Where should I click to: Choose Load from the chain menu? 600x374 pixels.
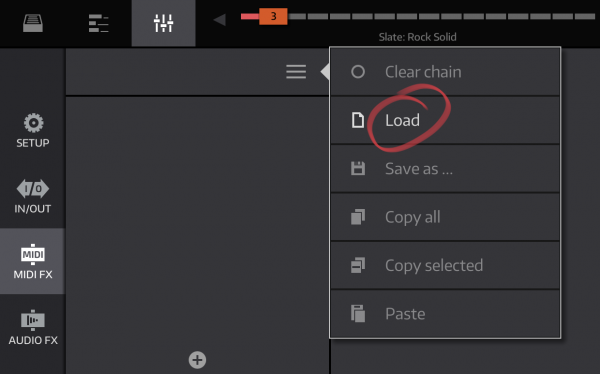[x=445, y=120]
